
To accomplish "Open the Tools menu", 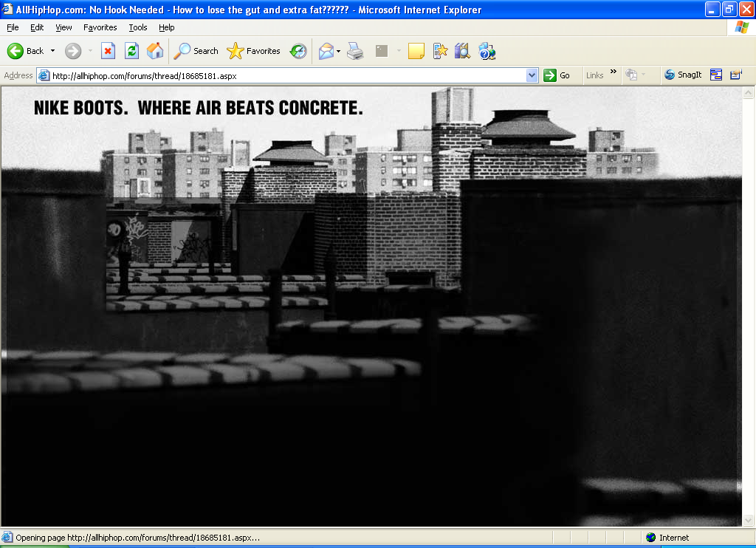I will [x=138, y=27].
